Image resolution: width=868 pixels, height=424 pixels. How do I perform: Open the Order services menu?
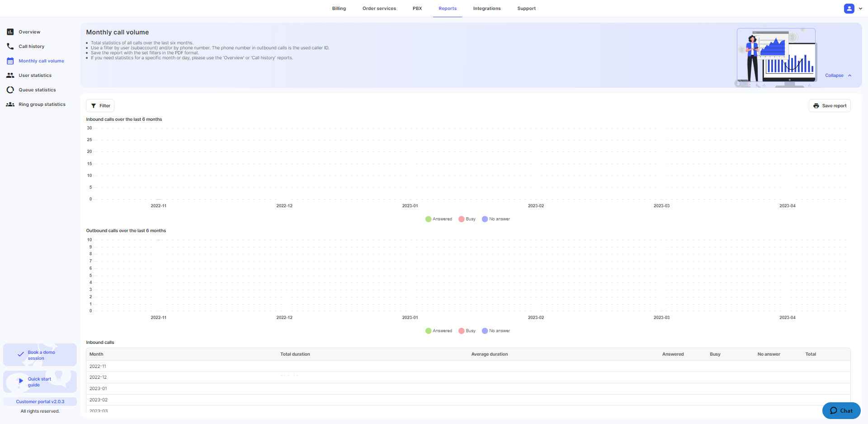tap(379, 9)
